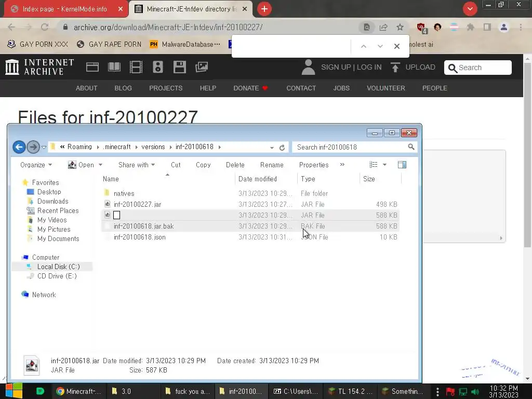This screenshot has height=399, width=532.
Task: Expand the breadcrumb arrow after versions
Action: 170,147
